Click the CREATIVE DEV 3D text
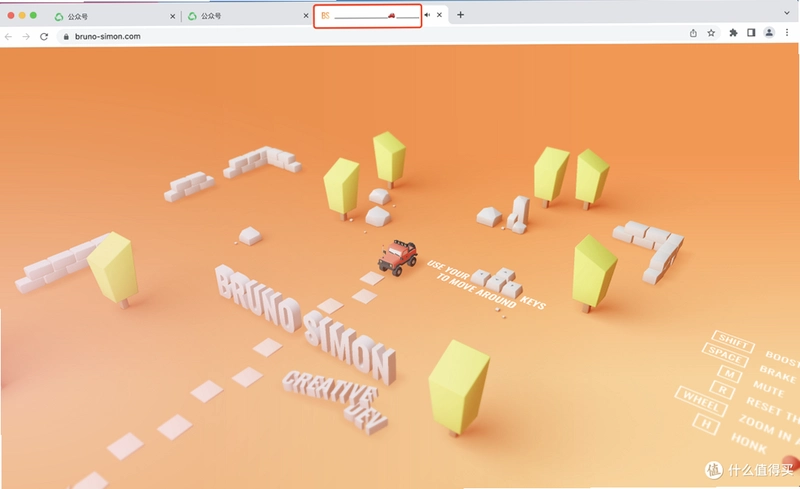The image size is (800, 489). (337, 401)
